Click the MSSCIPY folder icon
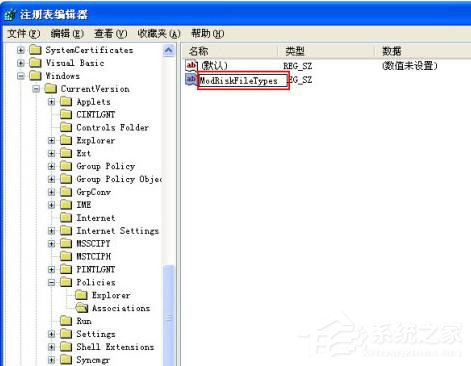Viewport: 471px width, 366px height. pos(66,243)
